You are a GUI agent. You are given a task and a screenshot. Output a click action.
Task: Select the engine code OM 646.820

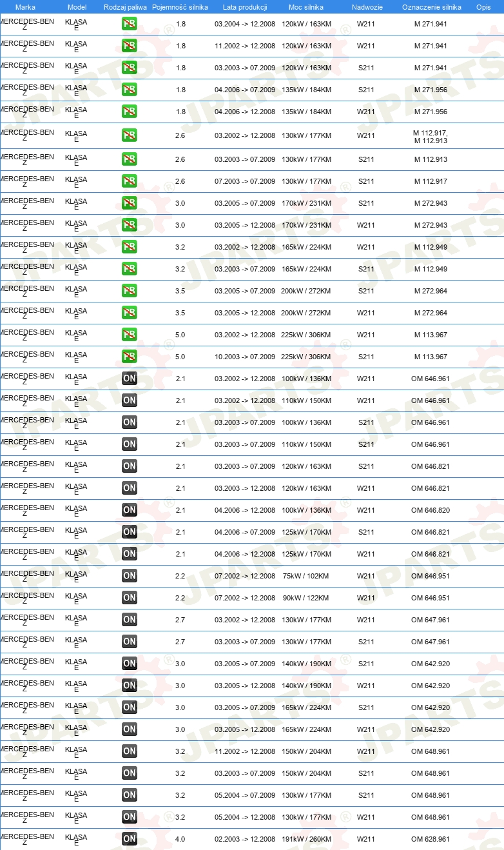[431, 511]
